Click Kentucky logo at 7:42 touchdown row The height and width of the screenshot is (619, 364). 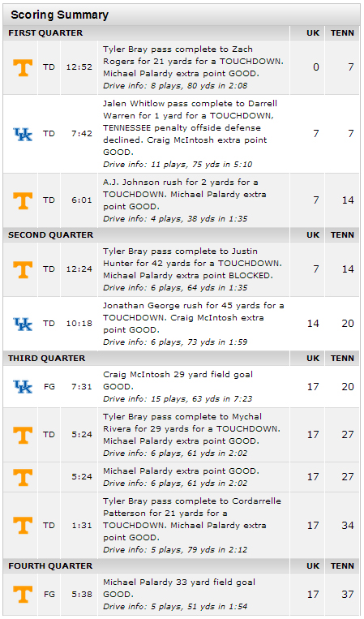pyautogui.click(x=23, y=134)
